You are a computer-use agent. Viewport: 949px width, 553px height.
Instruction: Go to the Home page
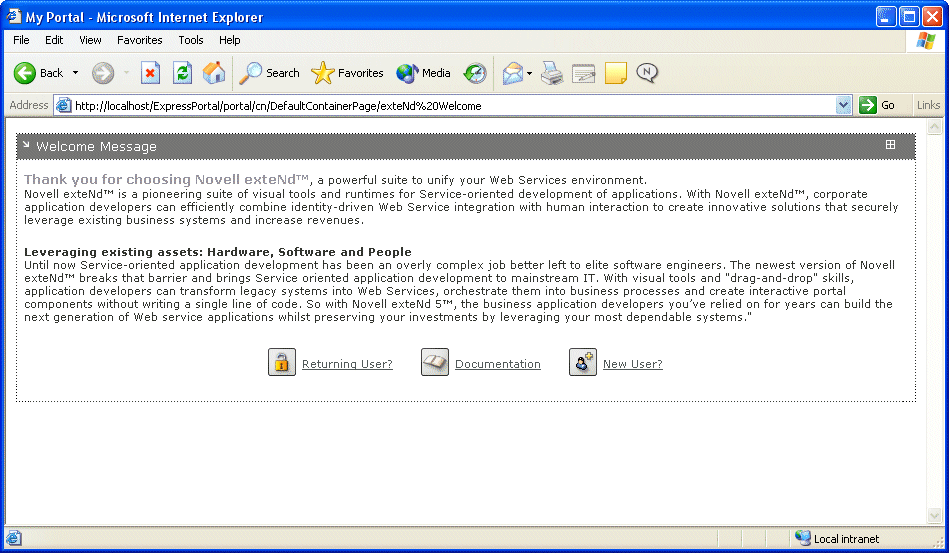[x=214, y=73]
